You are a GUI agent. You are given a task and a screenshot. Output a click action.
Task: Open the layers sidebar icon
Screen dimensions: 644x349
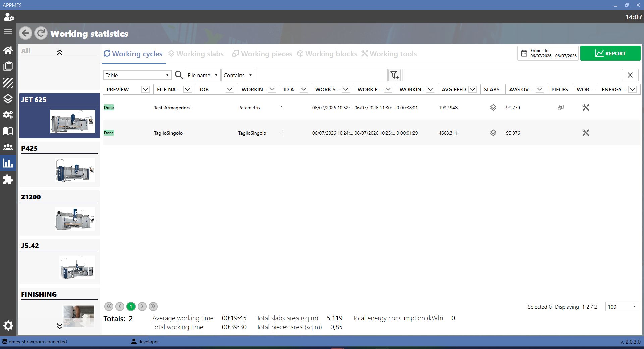click(x=8, y=99)
